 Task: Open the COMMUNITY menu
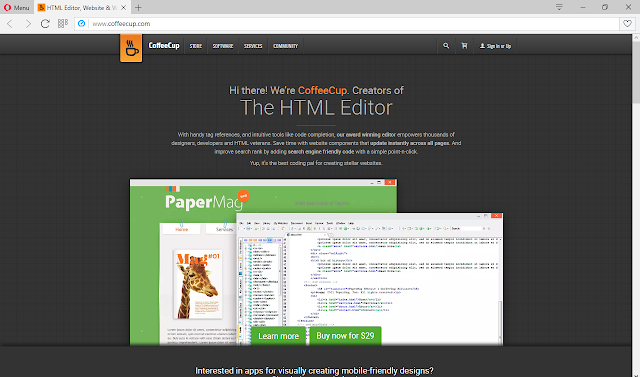coord(285,46)
